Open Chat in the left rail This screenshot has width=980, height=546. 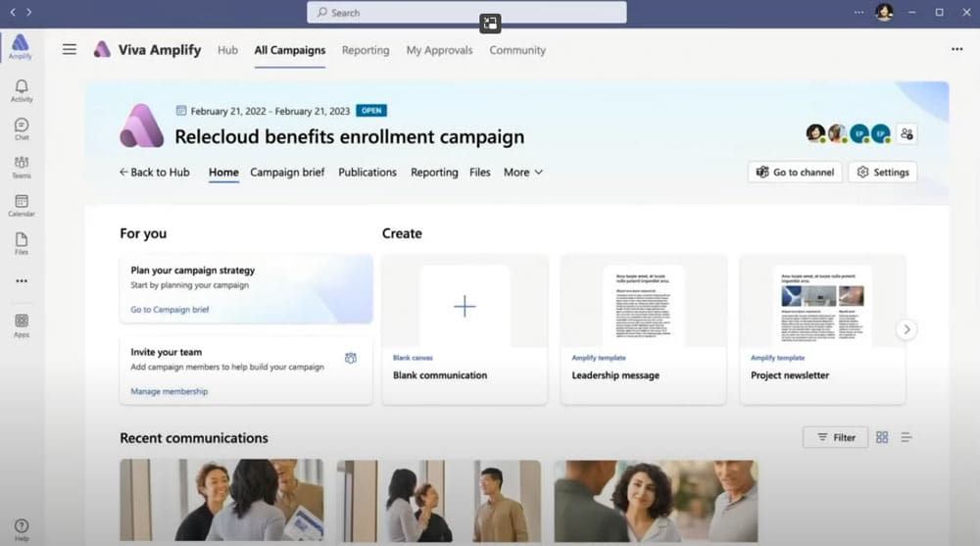point(22,128)
